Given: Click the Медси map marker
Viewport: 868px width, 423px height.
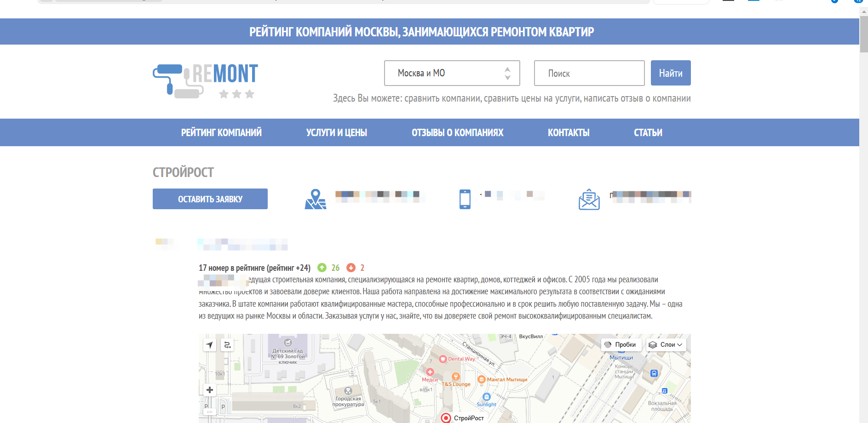Looking at the screenshot, I should 430,372.
